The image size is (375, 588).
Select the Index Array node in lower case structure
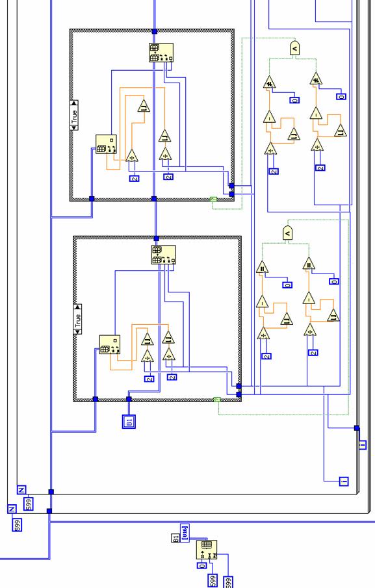[x=110, y=344]
